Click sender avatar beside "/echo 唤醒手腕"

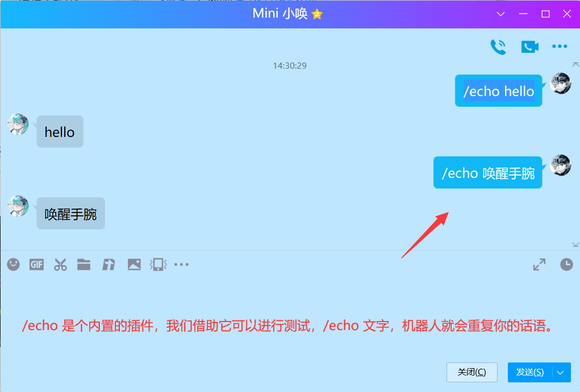pos(560,165)
